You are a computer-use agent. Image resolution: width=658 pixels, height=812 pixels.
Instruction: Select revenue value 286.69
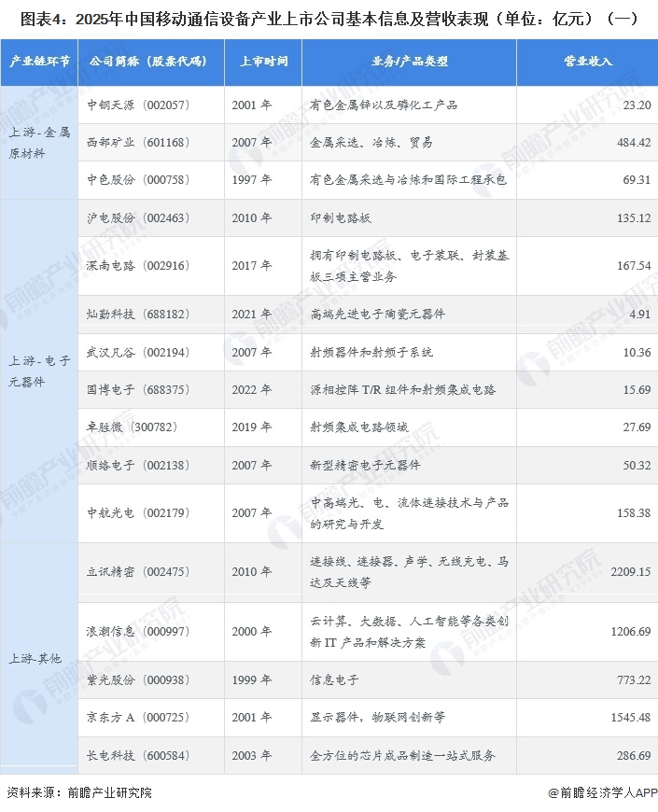pos(634,756)
